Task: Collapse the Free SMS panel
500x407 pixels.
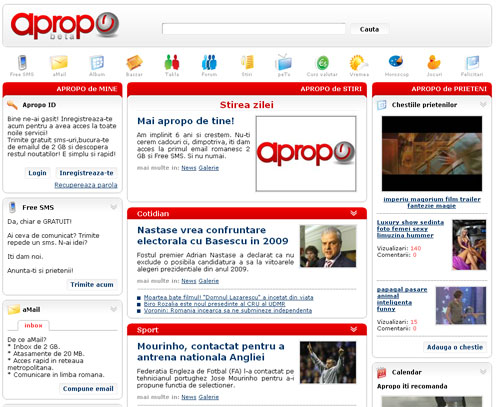Action: click(x=114, y=207)
